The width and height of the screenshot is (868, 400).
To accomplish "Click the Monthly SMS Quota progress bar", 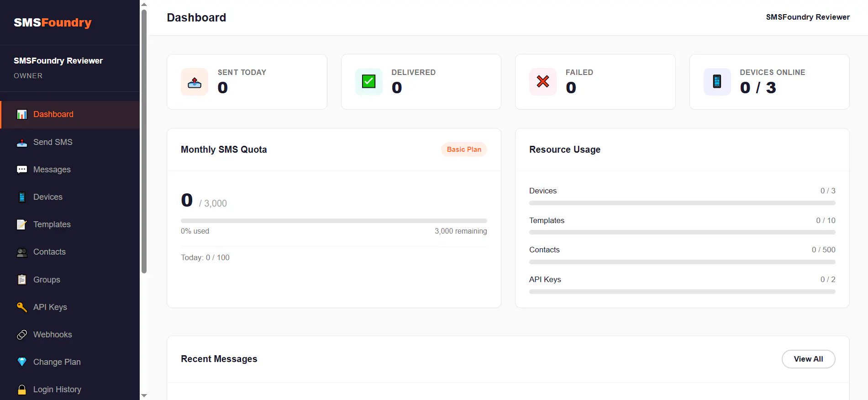I will pos(334,221).
